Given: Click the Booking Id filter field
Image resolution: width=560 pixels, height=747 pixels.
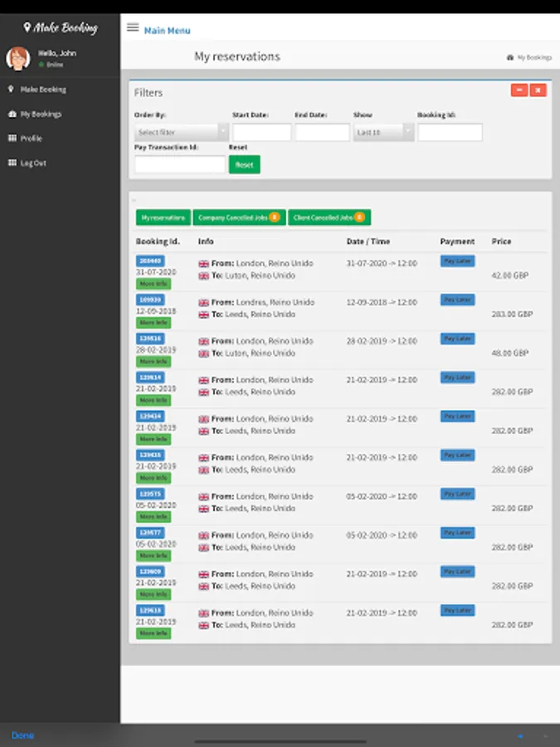Looking at the screenshot, I should tap(450, 132).
